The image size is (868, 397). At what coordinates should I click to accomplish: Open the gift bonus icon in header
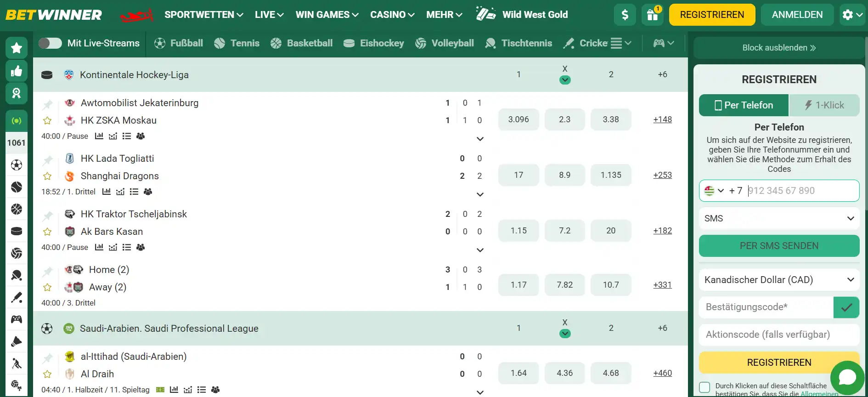click(653, 15)
